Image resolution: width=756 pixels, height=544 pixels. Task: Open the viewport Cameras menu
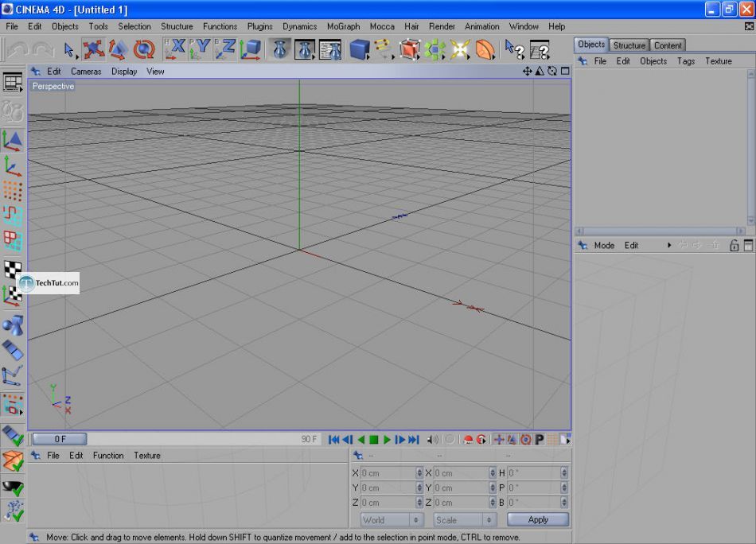[86, 72]
